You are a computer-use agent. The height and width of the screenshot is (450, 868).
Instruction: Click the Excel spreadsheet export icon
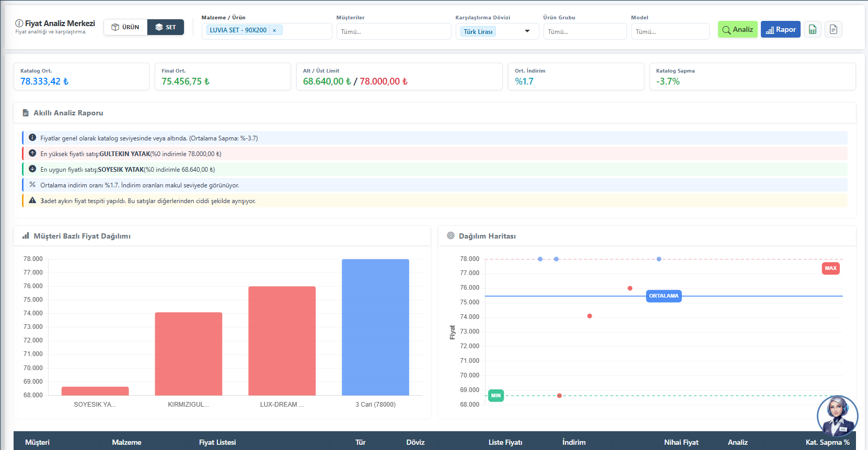click(812, 30)
